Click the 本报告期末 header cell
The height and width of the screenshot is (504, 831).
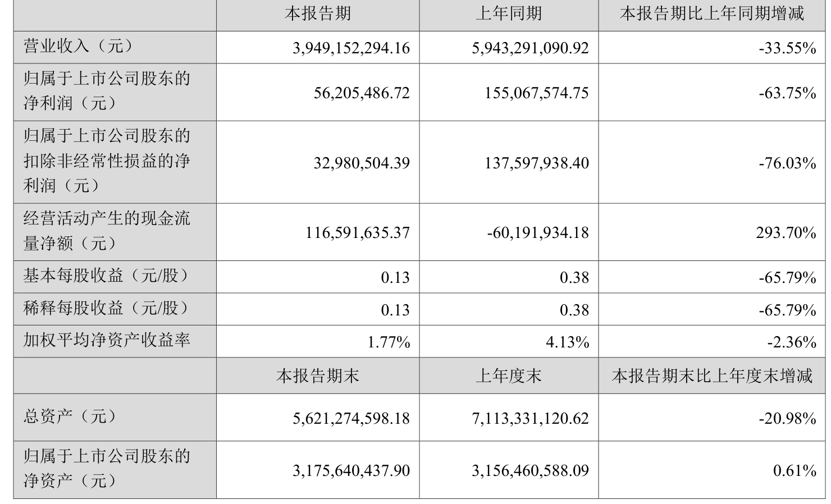point(317,375)
